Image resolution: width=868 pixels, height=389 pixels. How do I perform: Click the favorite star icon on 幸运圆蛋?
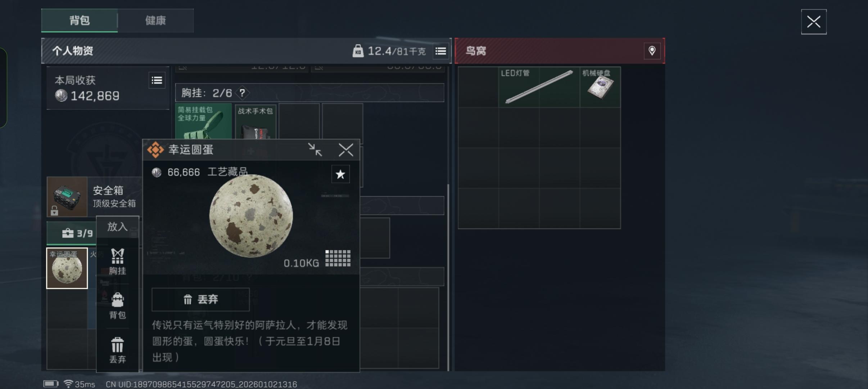pos(340,174)
